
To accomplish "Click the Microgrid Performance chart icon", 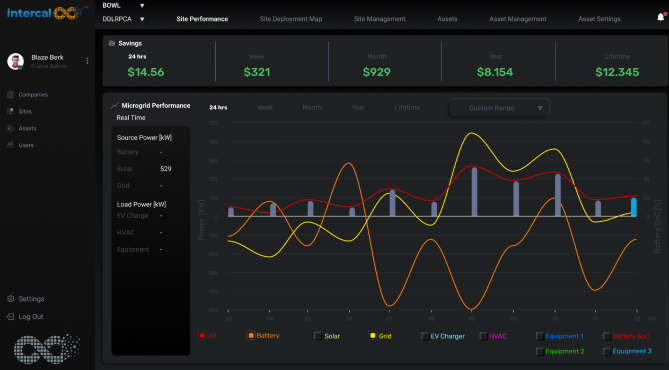I will click(x=114, y=105).
